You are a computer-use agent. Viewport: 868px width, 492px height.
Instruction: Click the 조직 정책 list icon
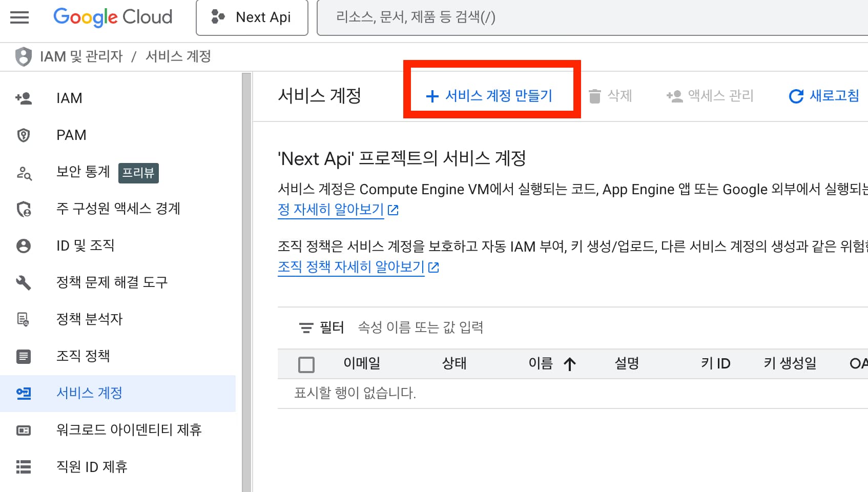coord(24,356)
